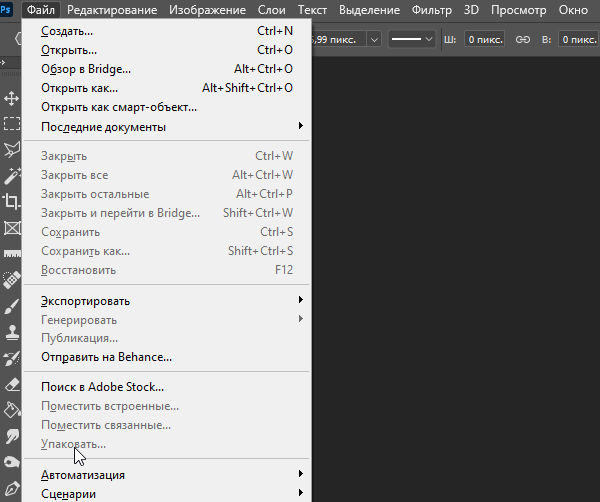Click the stroke width пикс. field
This screenshot has width=600, height=502.
pyautogui.click(x=339, y=39)
